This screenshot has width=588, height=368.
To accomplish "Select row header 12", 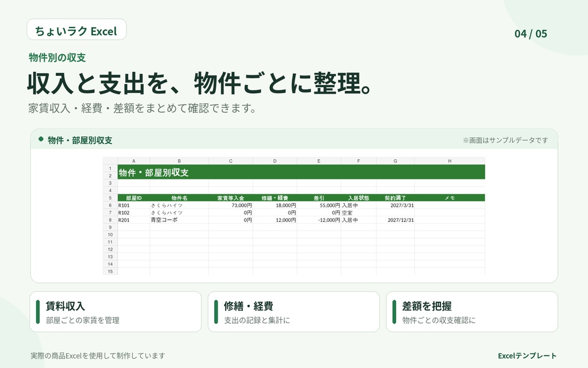I will point(110,250).
